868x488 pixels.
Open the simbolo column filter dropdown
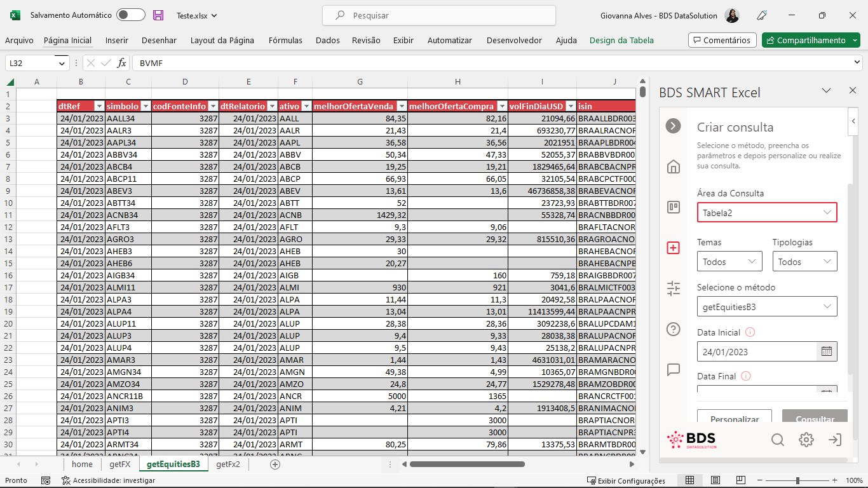pos(146,106)
